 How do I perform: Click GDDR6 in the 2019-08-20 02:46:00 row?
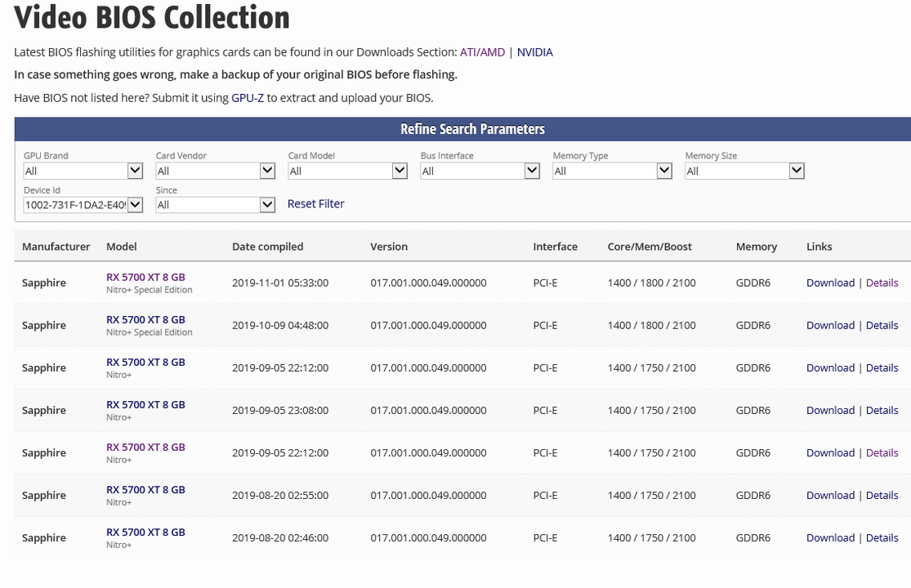coord(753,537)
